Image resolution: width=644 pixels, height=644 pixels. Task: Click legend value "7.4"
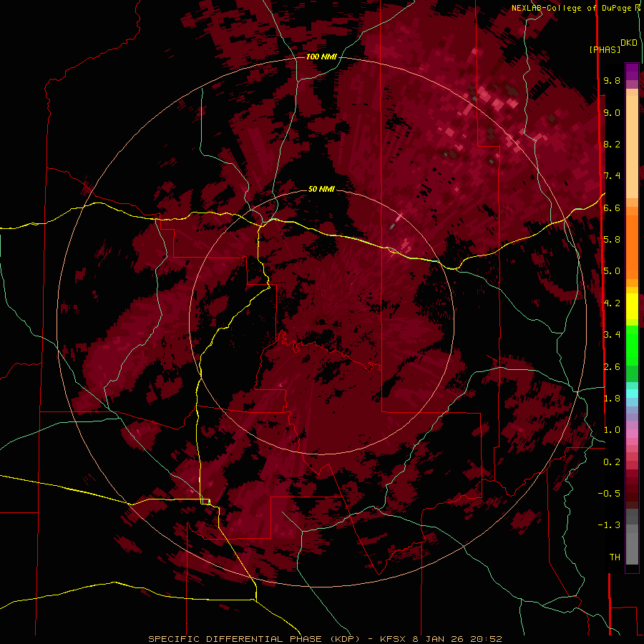[612, 176]
